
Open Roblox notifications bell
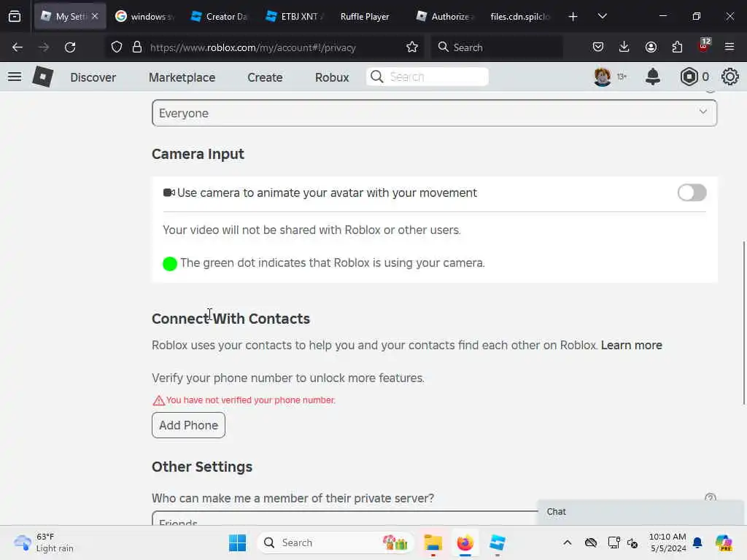(x=653, y=77)
